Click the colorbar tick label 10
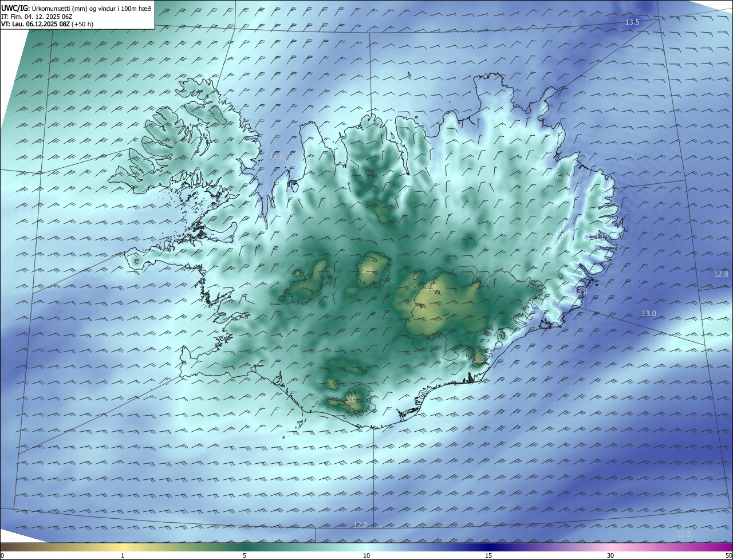The width and height of the screenshot is (733, 560). click(366, 555)
